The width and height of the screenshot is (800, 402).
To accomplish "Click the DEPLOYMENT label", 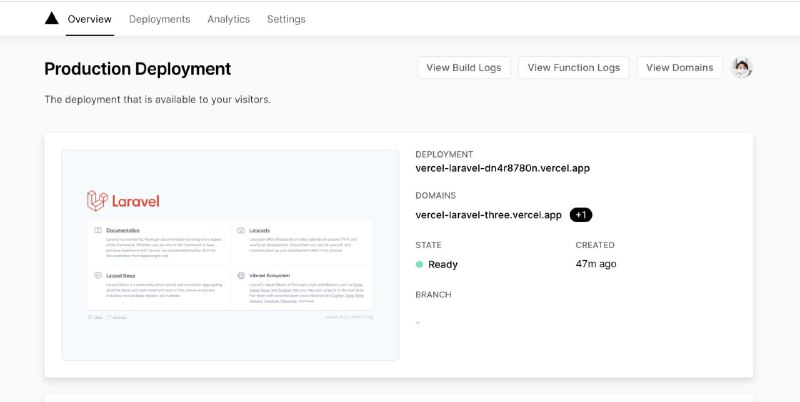I will 444,154.
